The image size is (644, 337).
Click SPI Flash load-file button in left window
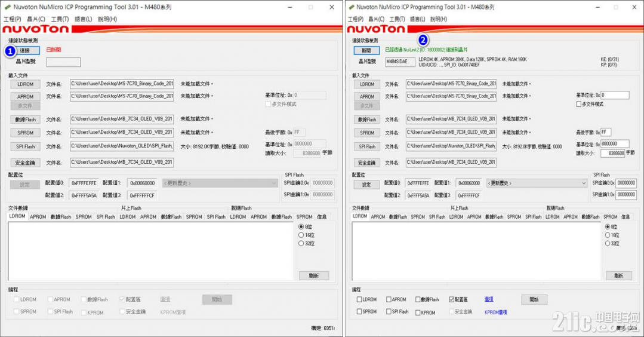click(x=26, y=146)
